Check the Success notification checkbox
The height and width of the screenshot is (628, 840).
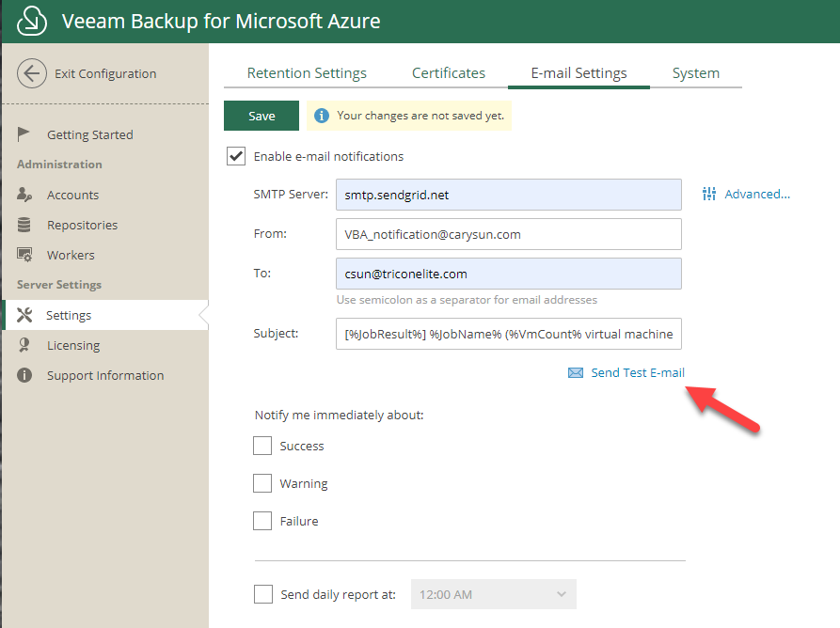point(262,446)
